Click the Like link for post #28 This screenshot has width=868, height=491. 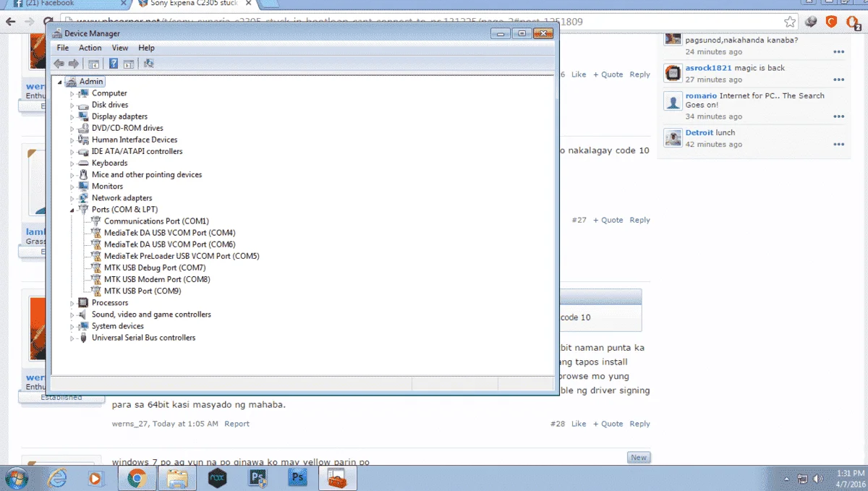[579, 424]
